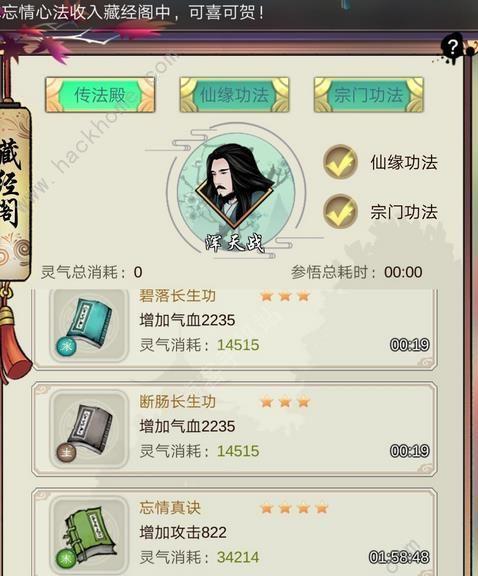This screenshot has width=478, height=576.
Task: Switch to the 仙缘功法 tab
Action: point(234,94)
